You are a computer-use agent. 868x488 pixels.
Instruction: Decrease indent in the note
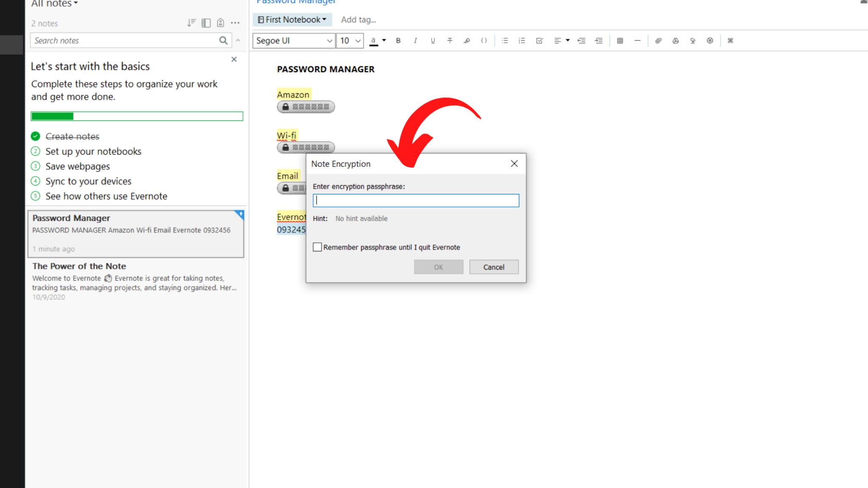pyautogui.click(x=581, y=41)
